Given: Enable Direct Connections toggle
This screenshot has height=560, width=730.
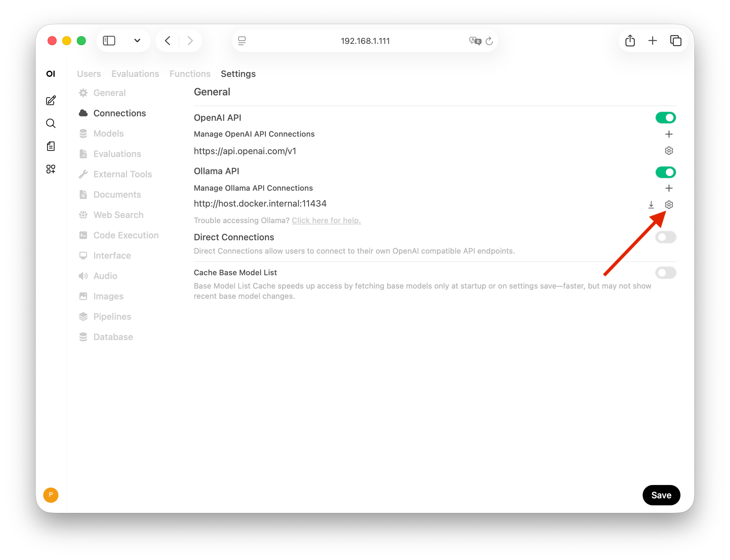Looking at the screenshot, I should pos(666,237).
